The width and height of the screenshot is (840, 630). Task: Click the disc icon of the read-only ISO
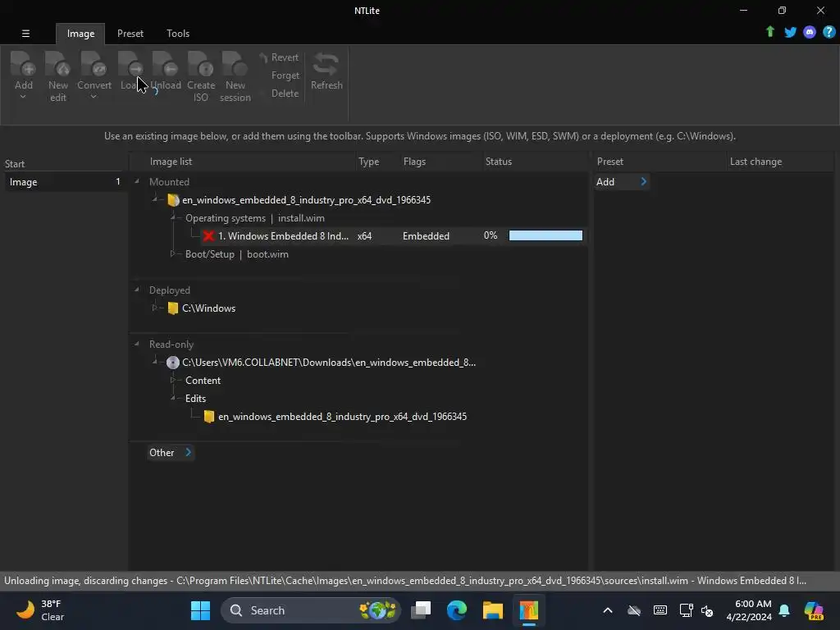(x=172, y=362)
